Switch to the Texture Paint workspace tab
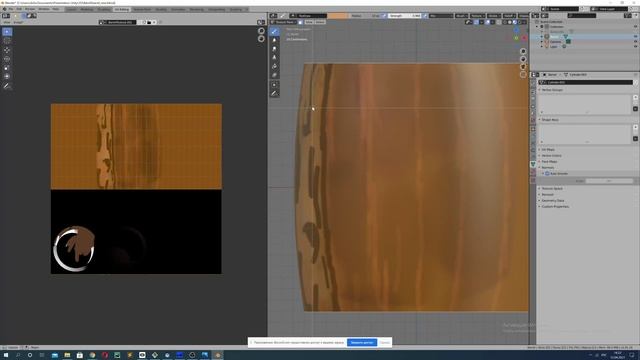 [142, 9]
